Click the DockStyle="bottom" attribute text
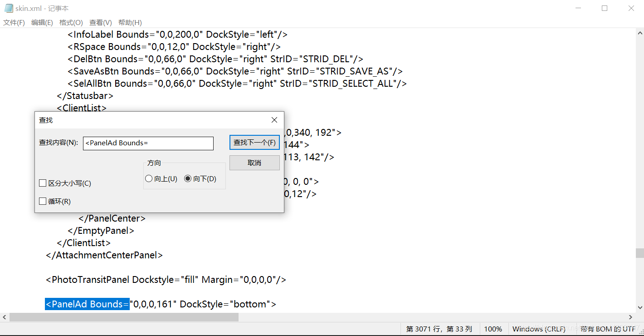Screen dimensions: 644x336 click(x=225, y=304)
